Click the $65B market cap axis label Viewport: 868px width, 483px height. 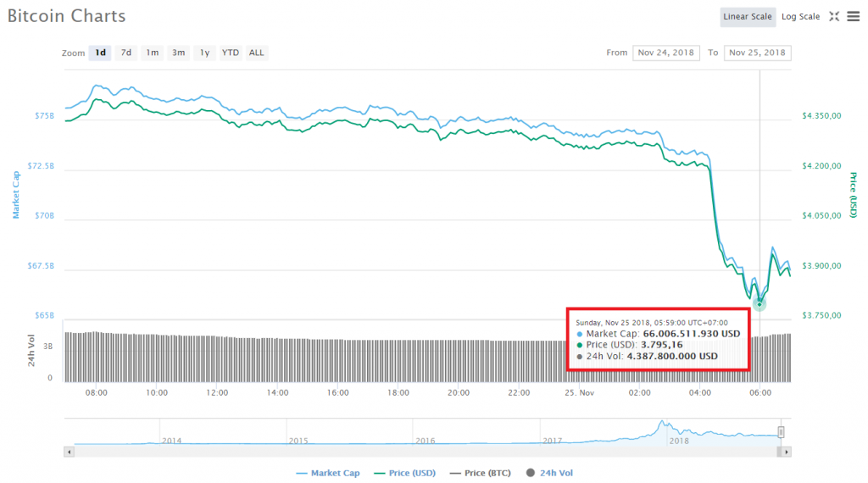[x=45, y=315]
